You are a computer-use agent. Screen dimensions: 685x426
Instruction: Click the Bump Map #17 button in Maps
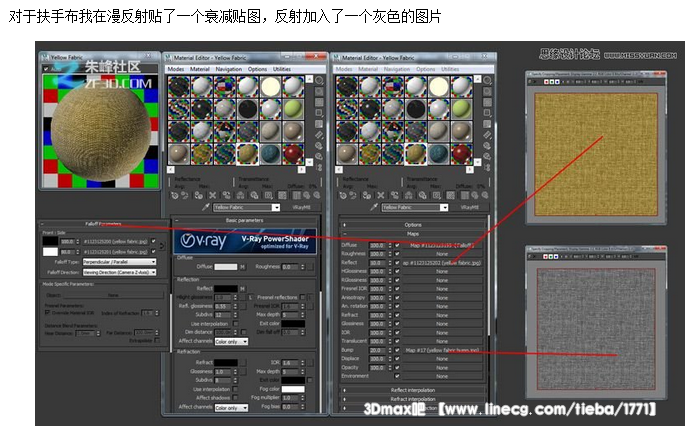[x=442, y=350]
